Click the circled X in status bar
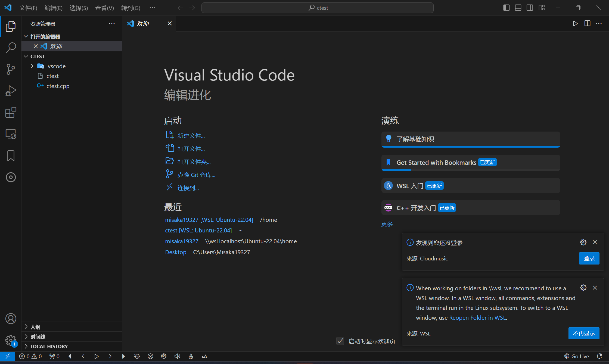 [150, 356]
